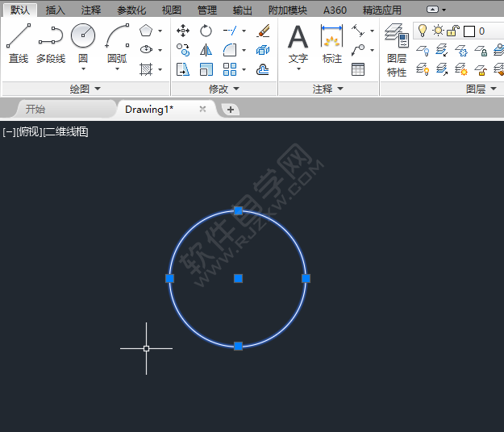Open the Text (文字) tool

298,44
